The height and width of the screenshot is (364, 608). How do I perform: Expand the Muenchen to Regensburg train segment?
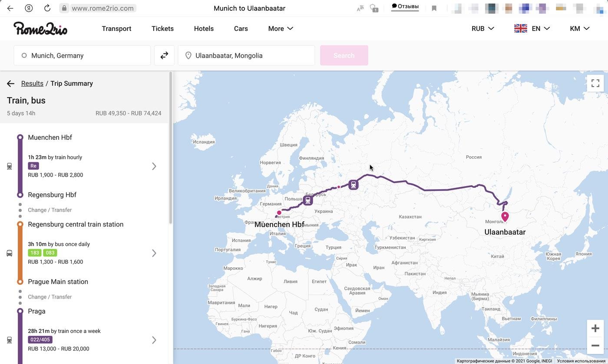point(154,166)
